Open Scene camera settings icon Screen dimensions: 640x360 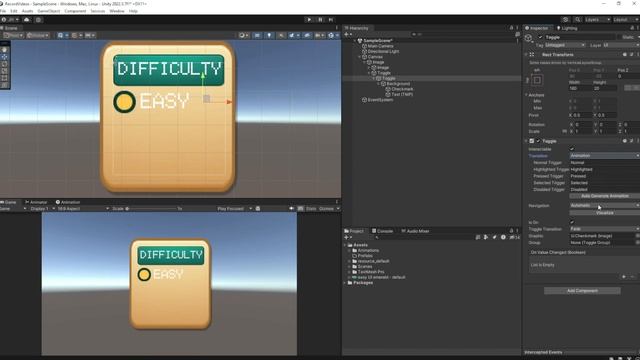coord(319,36)
